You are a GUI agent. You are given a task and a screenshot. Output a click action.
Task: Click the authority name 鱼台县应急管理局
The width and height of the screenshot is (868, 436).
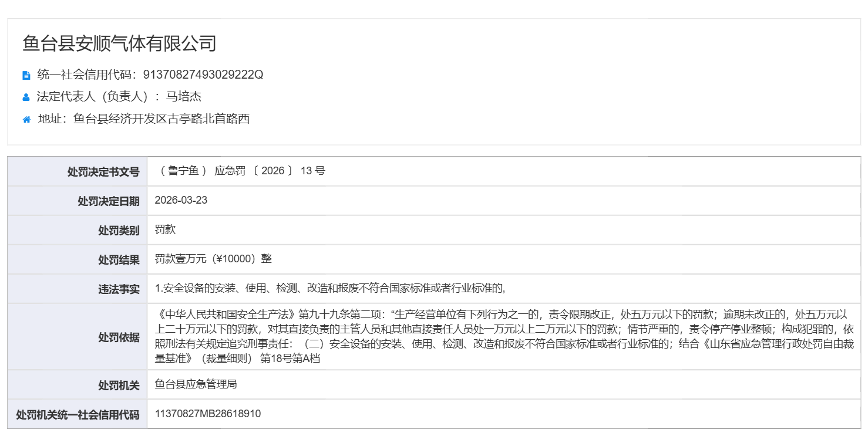[196, 384]
